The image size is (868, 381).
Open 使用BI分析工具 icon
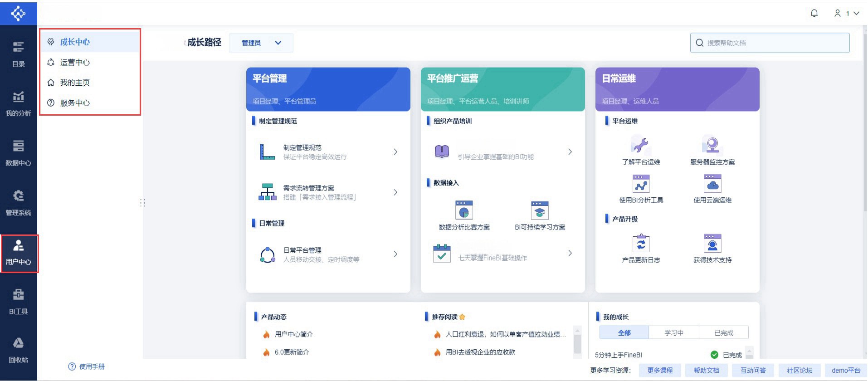click(641, 184)
